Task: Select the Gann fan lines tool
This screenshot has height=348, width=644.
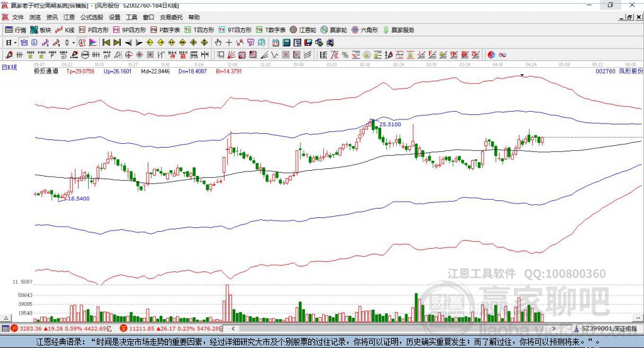Action: pos(231,55)
